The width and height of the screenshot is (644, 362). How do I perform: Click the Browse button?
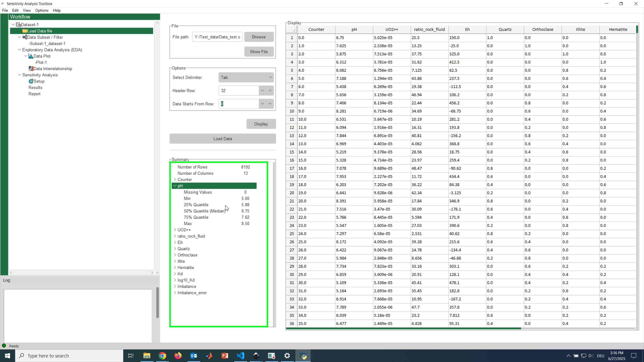[x=259, y=37]
